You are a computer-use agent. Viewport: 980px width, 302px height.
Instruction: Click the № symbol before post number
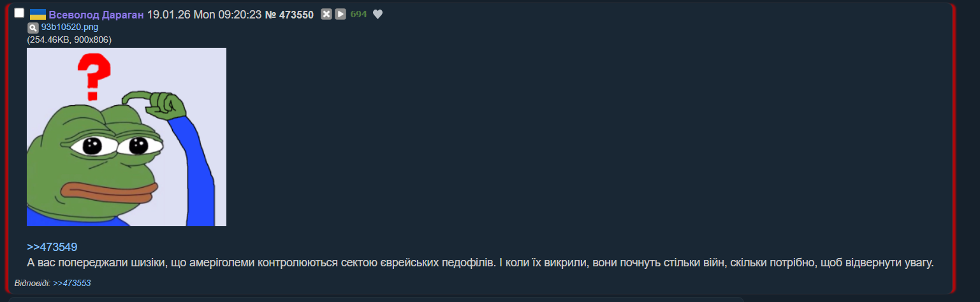(270, 15)
